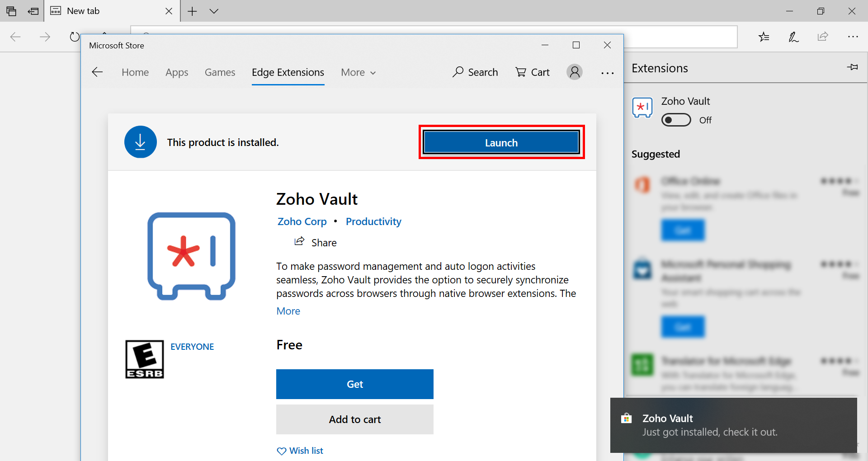Expand description with the More link
The height and width of the screenshot is (461, 868).
[288, 311]
